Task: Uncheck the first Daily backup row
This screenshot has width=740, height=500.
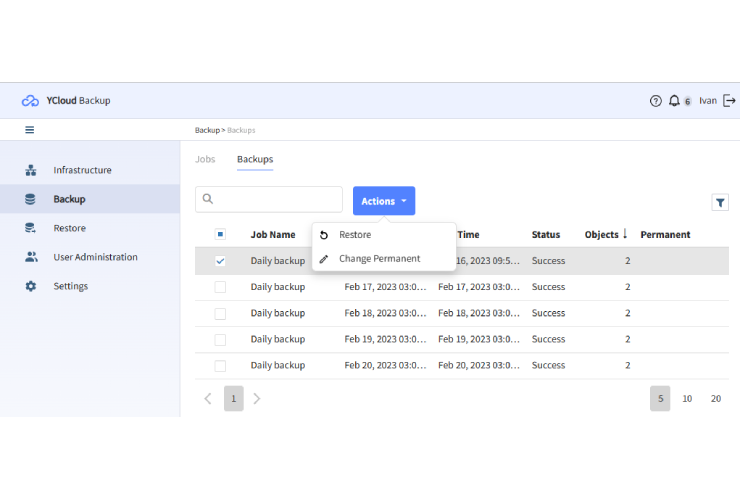Action: (x=220, y=261)
